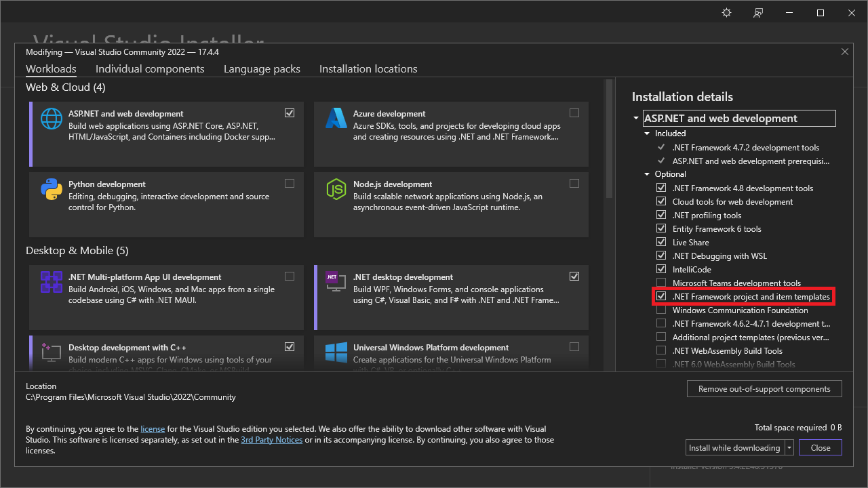Check the Node.js development workload box
868x488 pixels.
pyautogui.click(x=574, y=184)
